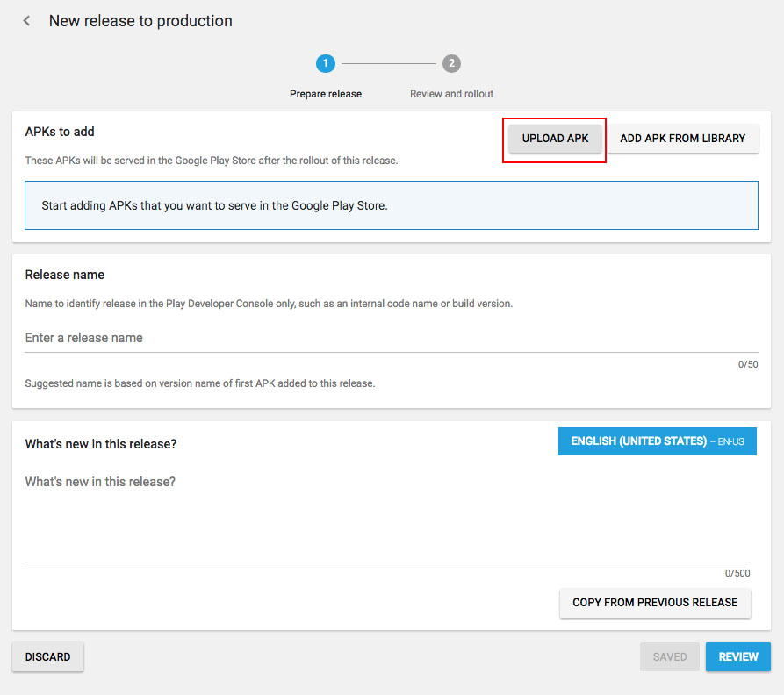The image size is (784, 695).
Task: Click the 0/50 release name character counter
Action: point(747,364)
